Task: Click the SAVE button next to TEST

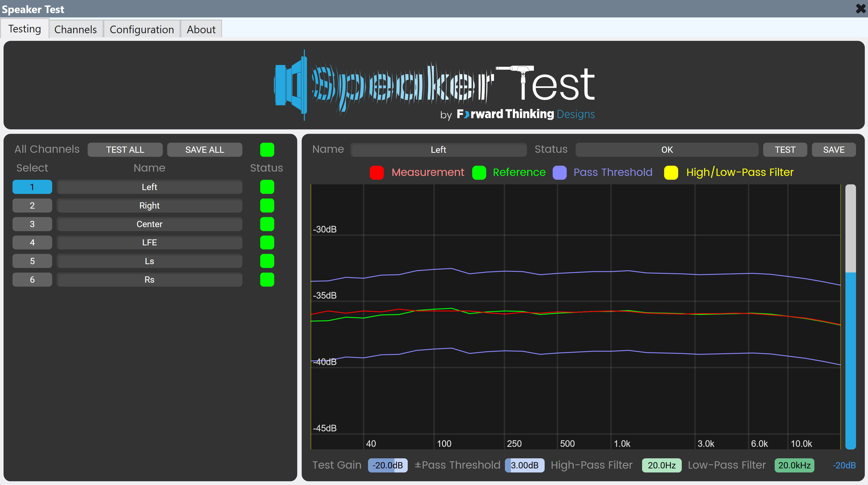Action: click(834, 150)
